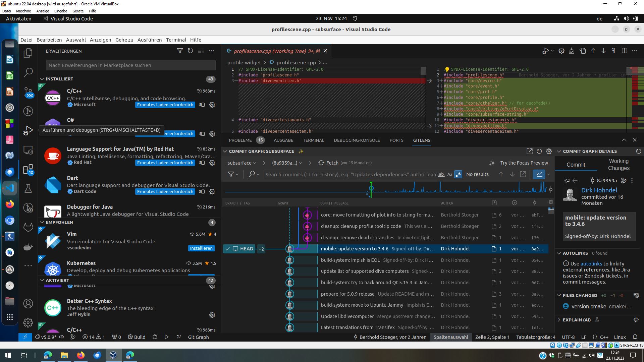
Task: Open the notifications bell in status bar
Action: pos(635,337)
